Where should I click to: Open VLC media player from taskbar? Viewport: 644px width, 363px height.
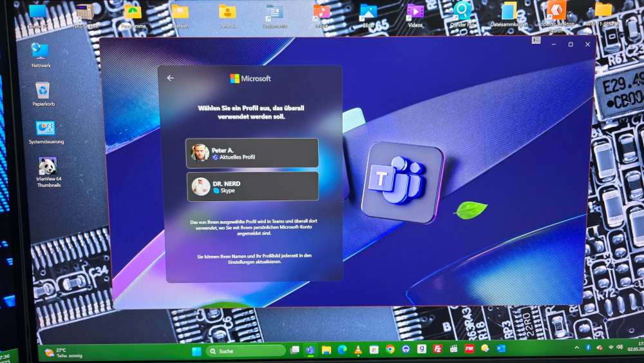(x=357, y=350)
